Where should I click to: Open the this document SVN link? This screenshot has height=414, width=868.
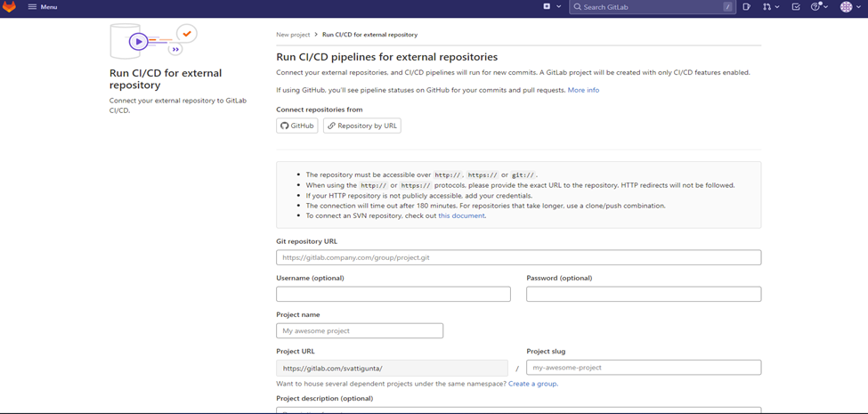[x=462, y=215]
